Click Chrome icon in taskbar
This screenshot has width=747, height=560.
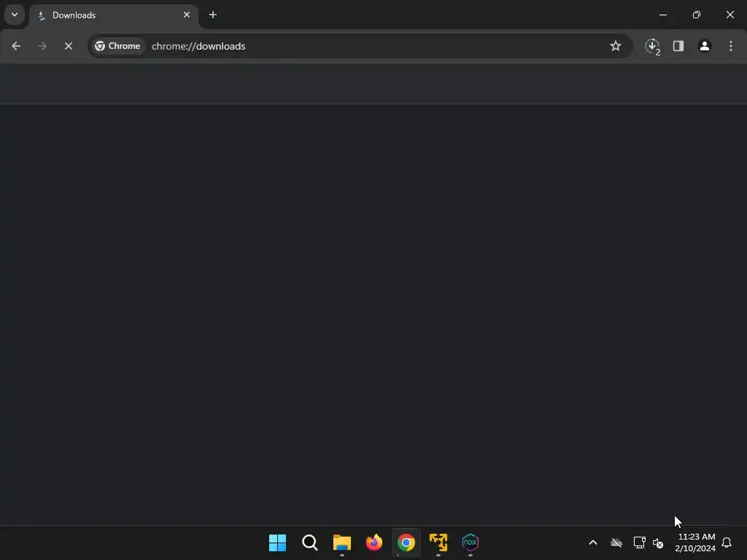point(406,542)
